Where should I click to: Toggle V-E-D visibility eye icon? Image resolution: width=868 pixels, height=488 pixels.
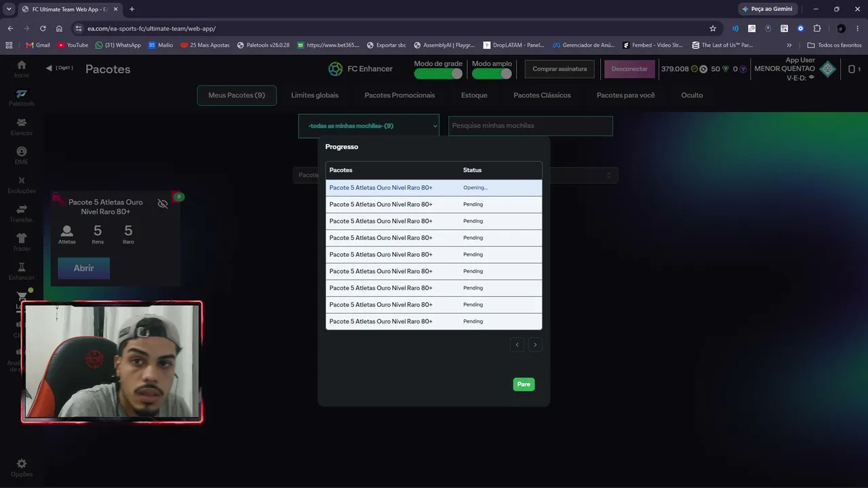812,78
